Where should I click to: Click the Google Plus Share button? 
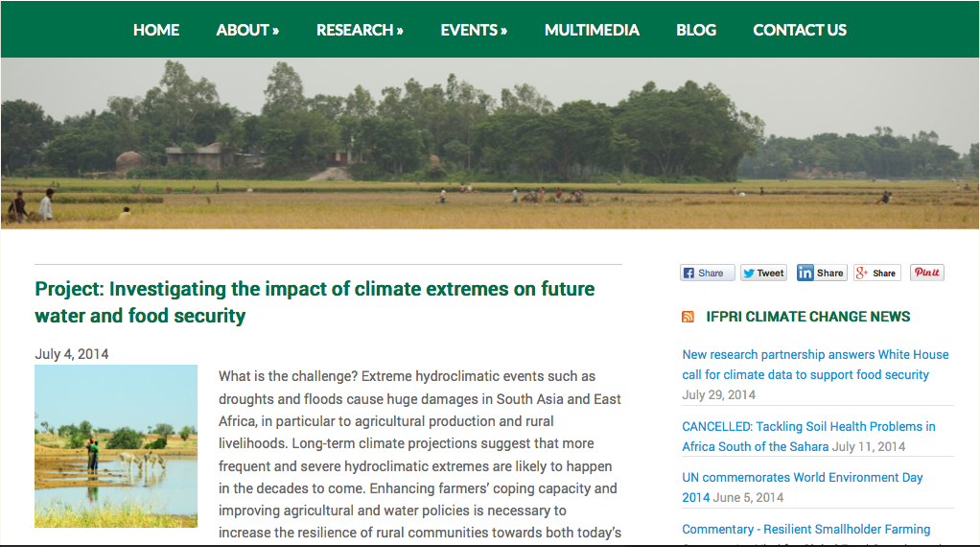[876, 273]
